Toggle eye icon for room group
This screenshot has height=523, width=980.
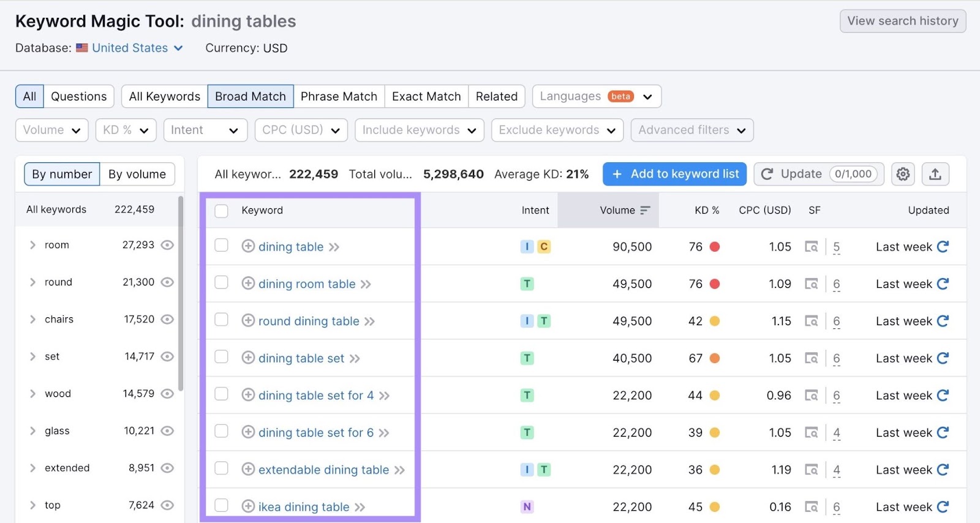[167, 245]
